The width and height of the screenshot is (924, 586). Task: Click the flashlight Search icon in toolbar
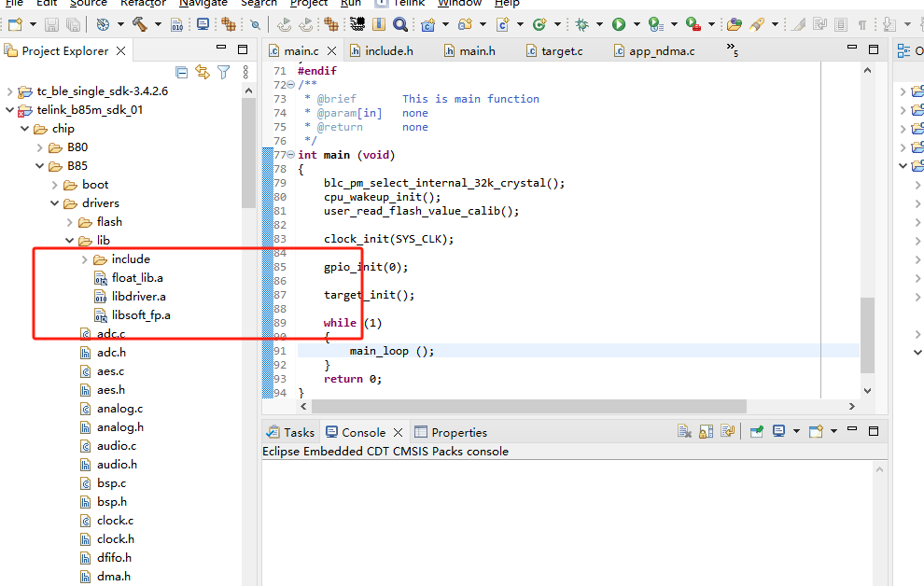[x=757, y=24]
